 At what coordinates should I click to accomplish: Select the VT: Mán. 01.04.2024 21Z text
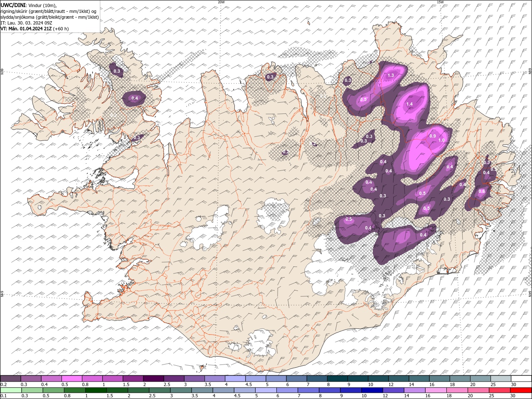click(26, 29)
